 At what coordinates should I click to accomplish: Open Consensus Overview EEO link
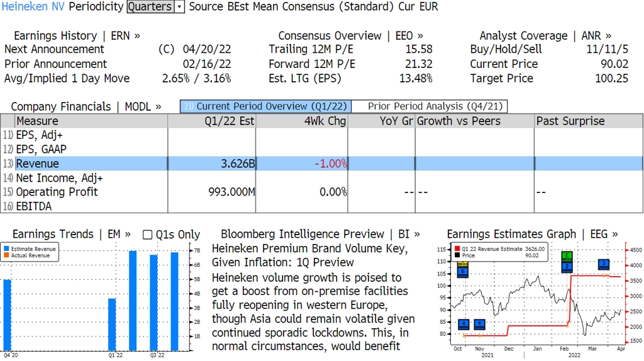pyautogui.click(x=350, y=36)
